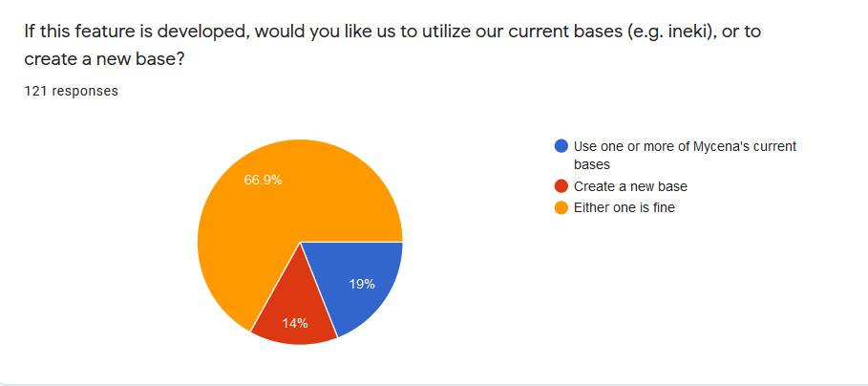Click the 'Either one is fine' legend label
Viewport: 868px width, 386px height.
tap(625, 209)
